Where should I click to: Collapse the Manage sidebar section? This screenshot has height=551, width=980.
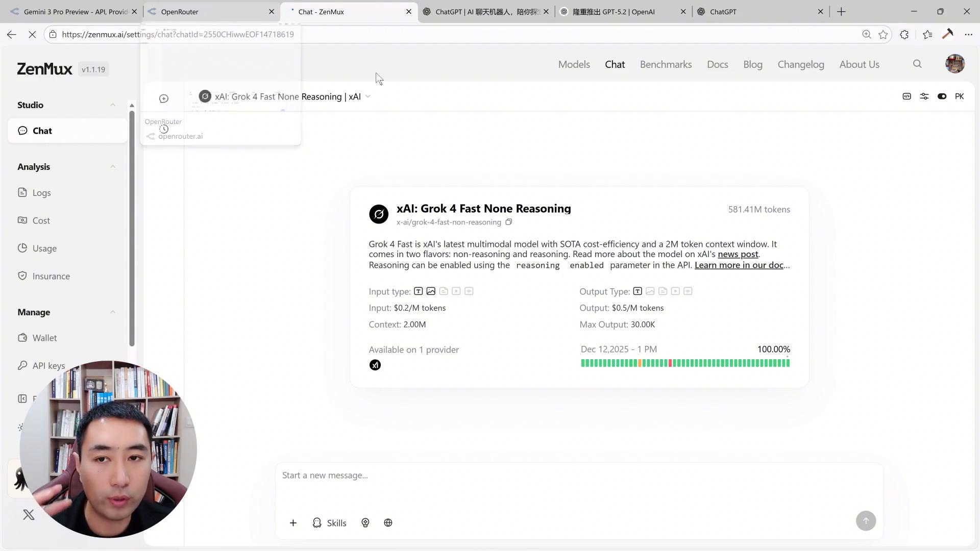(113, 312)
